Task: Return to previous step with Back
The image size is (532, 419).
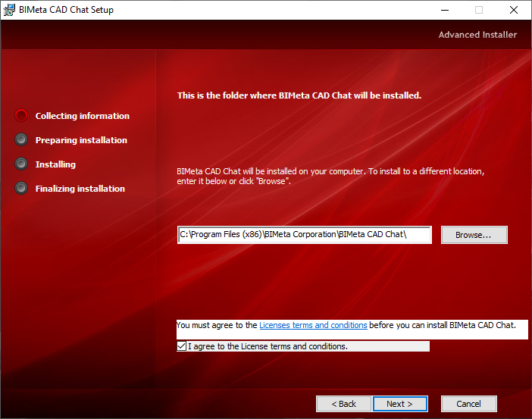Action: [344, 404]
